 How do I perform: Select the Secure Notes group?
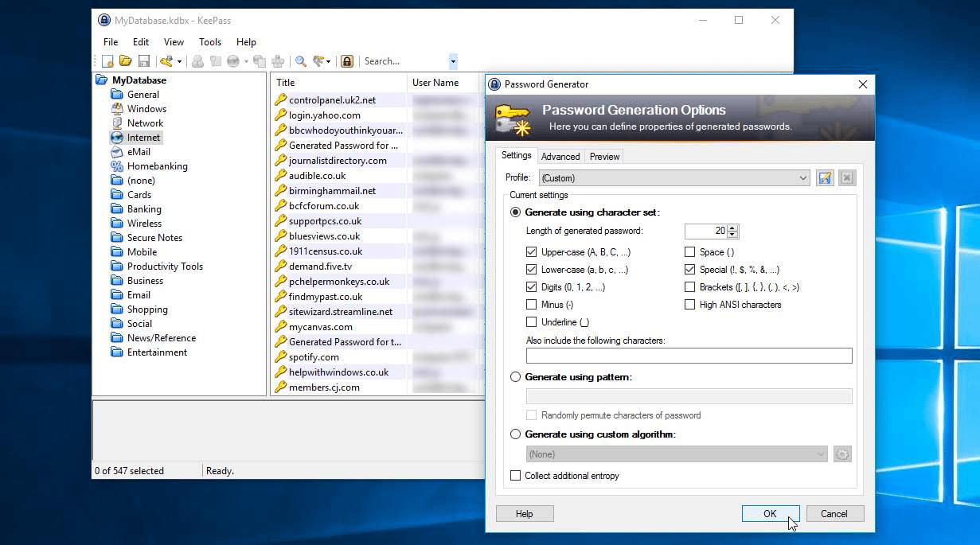pos(154,238)
